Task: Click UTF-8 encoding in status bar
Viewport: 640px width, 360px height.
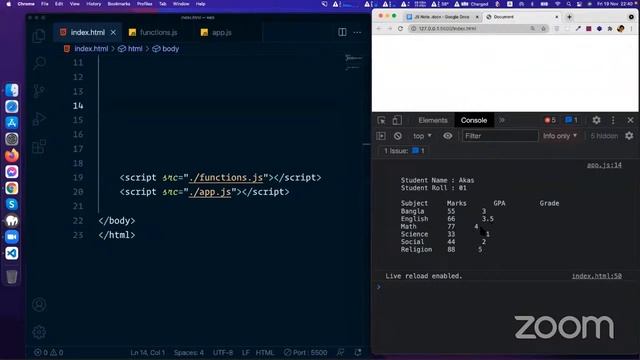Action: (223, 352)
